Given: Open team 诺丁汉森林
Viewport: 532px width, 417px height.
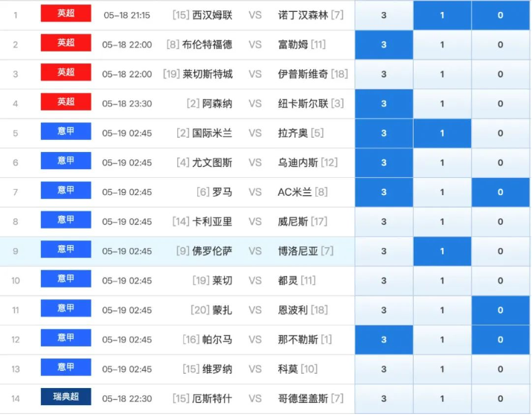Looking at the screenshot, I should [303, 16].
